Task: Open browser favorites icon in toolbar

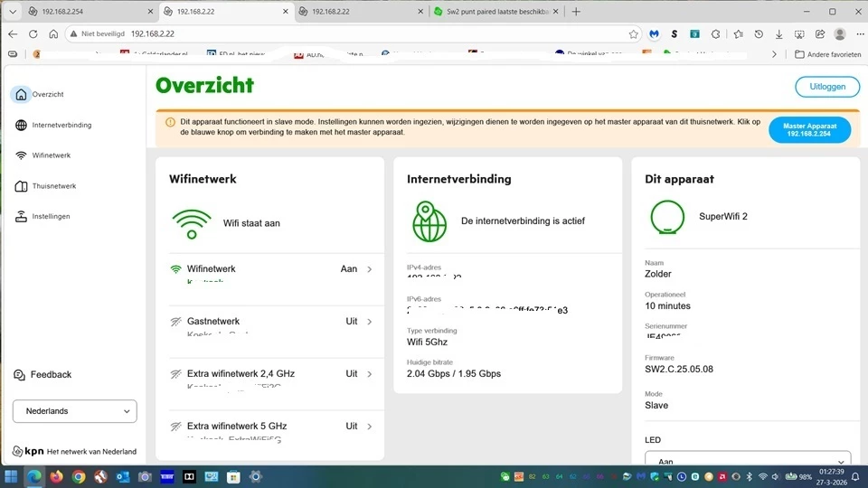Action: [738, 34]
